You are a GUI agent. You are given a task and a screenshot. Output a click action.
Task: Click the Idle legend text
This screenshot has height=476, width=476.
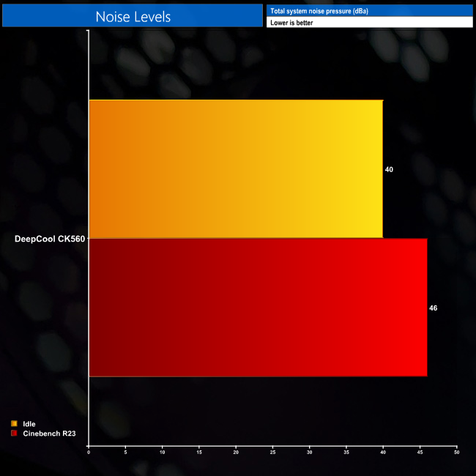(29, 424)
